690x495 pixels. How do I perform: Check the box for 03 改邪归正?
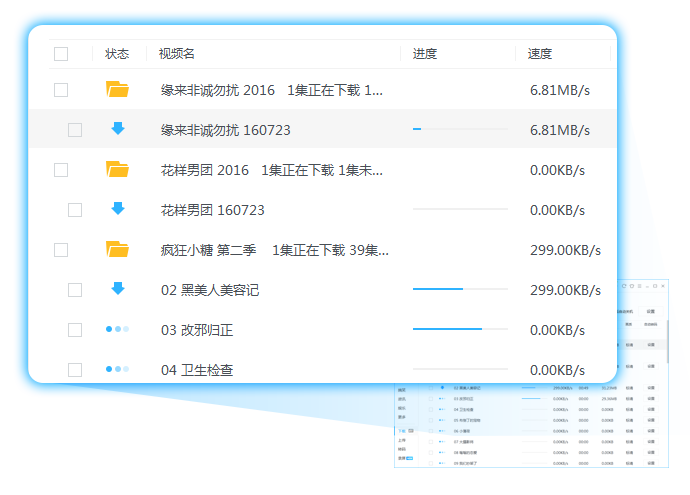coord(75,330)
